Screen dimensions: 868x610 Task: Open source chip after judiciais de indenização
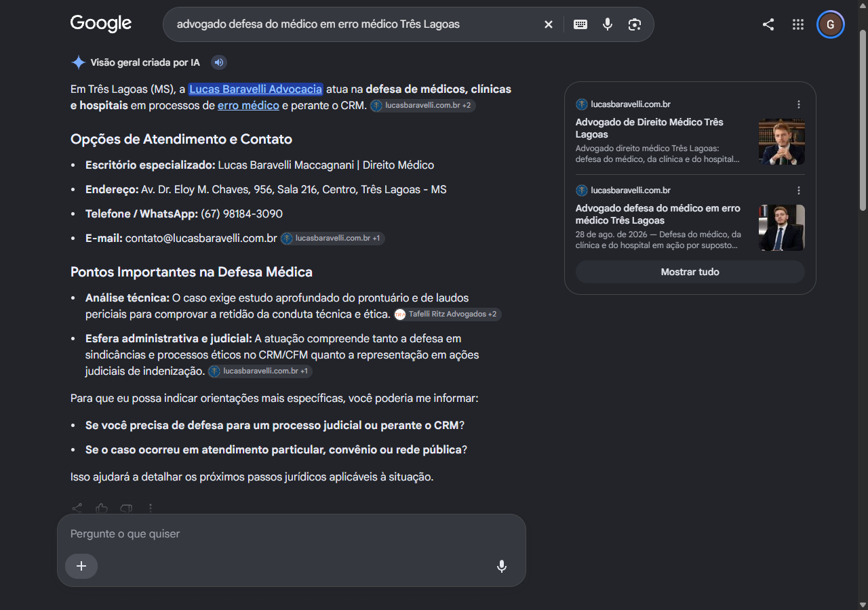260,371
